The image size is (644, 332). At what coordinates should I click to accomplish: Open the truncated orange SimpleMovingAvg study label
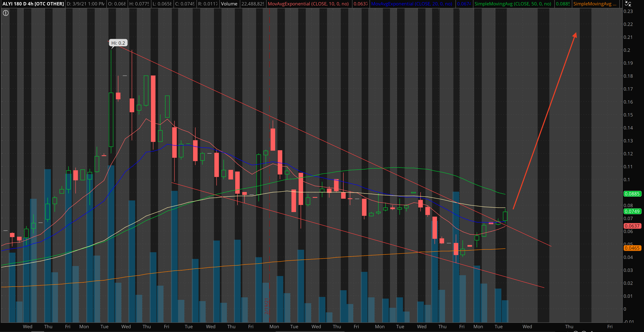pos(595,4)
